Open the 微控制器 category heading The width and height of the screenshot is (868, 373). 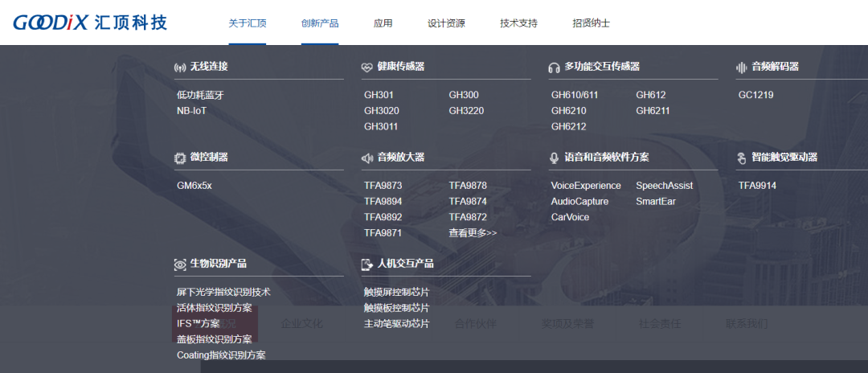209,158
